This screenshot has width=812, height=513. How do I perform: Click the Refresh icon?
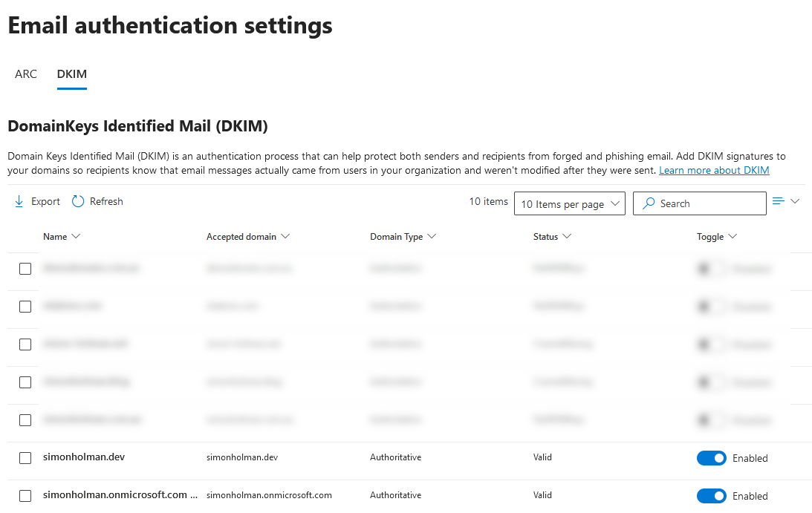(77, 200)
